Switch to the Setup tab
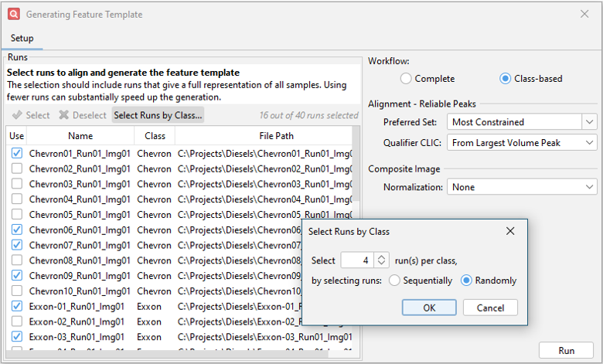The image size is (603, 364). coord(22,38)
